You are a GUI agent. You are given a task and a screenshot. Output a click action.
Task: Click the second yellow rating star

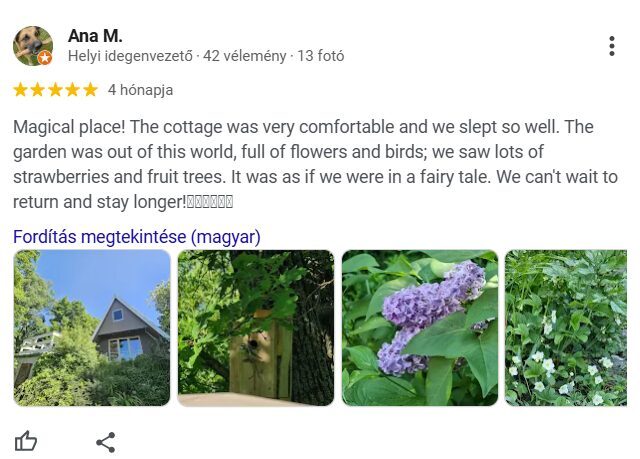(38, 90)
